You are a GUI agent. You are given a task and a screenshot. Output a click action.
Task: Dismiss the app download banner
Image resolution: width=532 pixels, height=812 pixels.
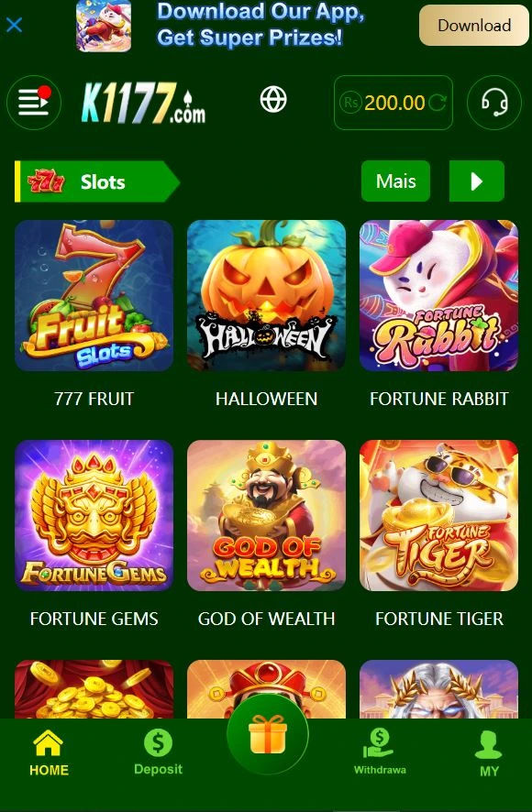point(14,25)
